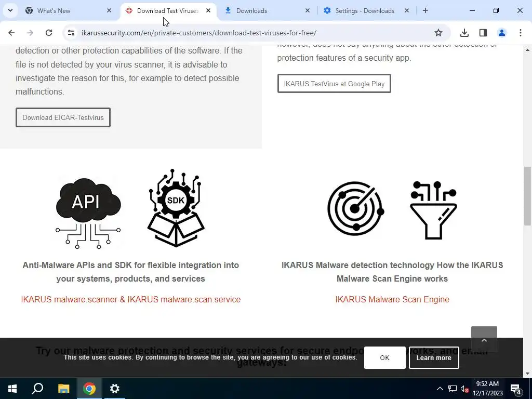Open the Chrome three-dot menu
This screenshot has height=399, width=532.
[521, 33]
